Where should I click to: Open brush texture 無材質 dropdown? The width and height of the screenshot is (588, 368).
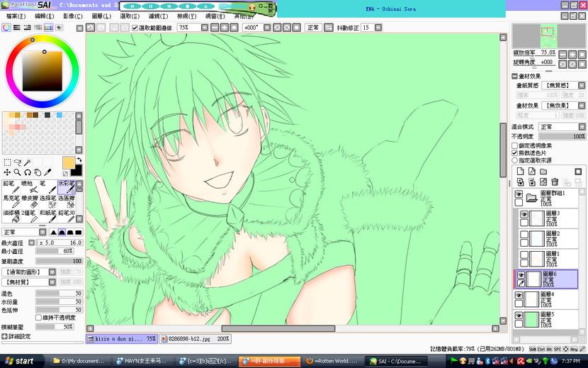click(52, 282)
